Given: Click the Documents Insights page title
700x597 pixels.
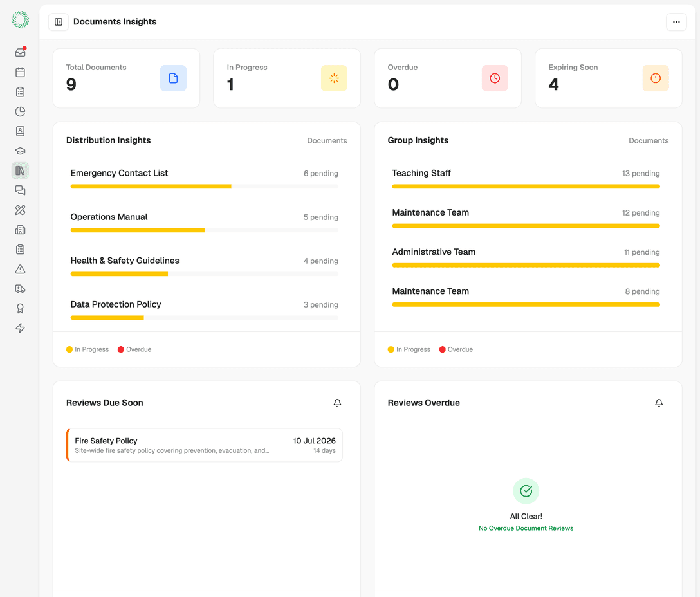Looking at the screenshot, I should click(115, 21).
